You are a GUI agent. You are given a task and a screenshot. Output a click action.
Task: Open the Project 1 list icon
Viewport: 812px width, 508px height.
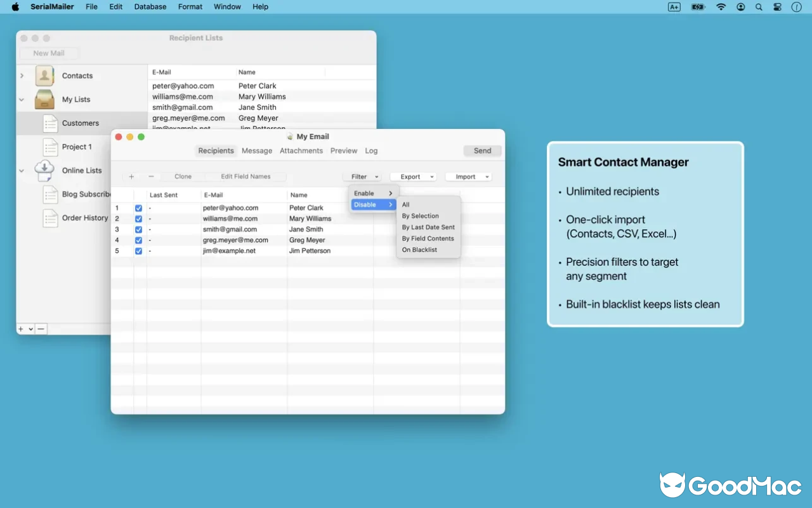point(50,147)
